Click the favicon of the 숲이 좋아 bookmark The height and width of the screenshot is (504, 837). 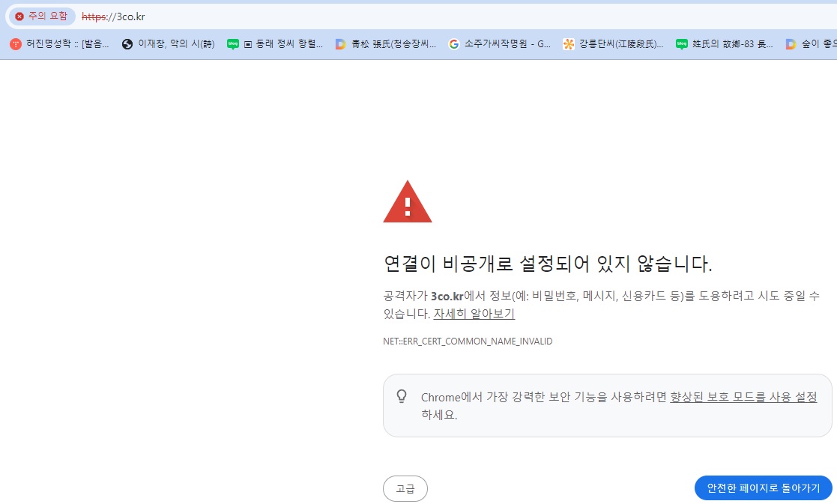pyautogui.click(x=790, y=44)
